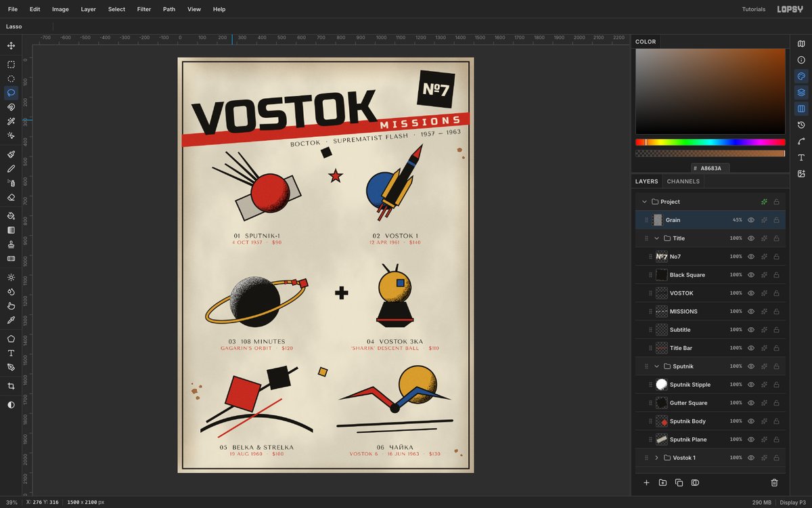Select the Paint Bucket tool
The width and height of the screenshot is (812, 508).
click(x=11, y=215)
